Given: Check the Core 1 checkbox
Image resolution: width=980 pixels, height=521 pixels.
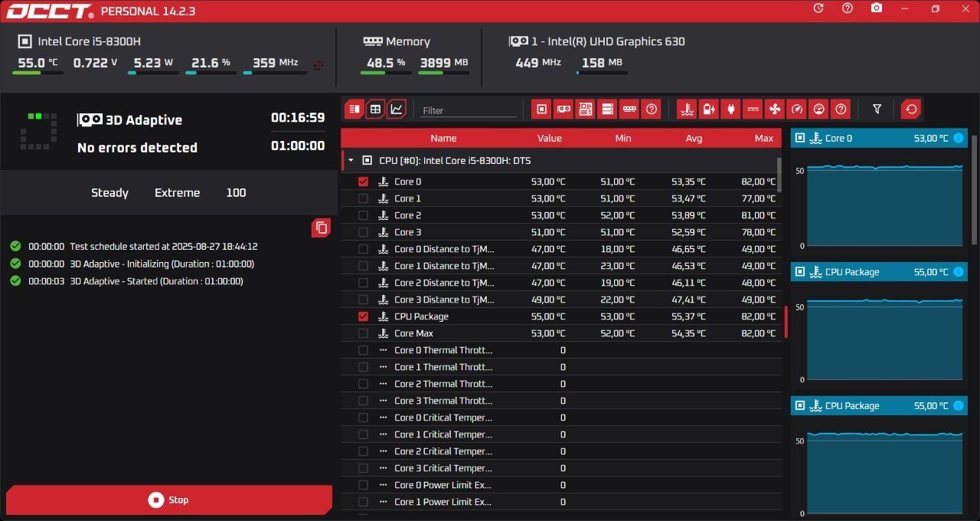Looking at the screenshot, I should click(363, 198).
